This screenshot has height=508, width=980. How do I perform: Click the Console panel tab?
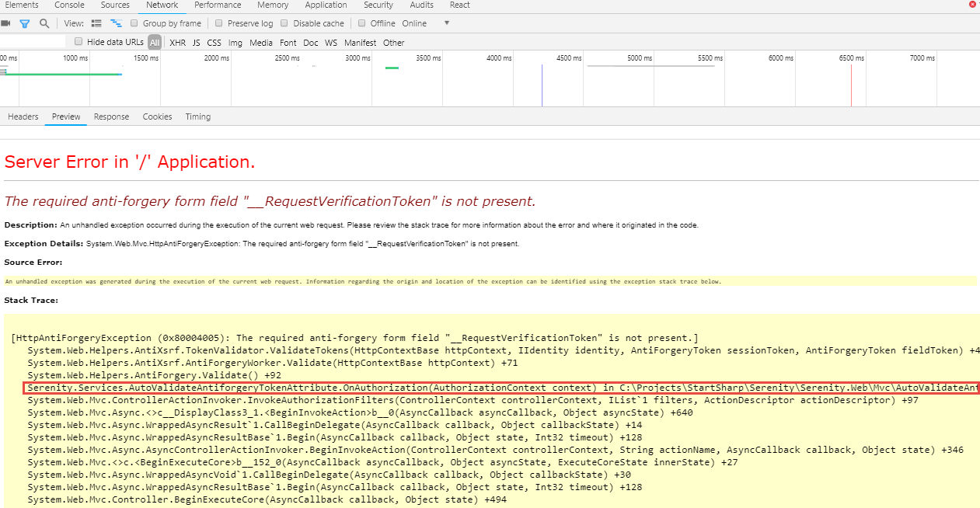point(69,5)
